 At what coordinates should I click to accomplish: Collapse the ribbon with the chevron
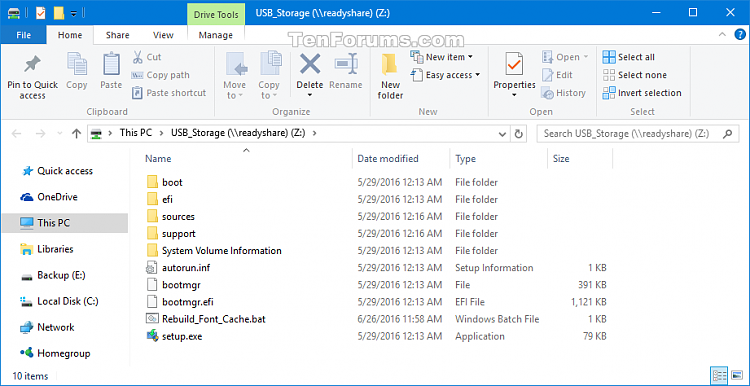(722, 34)
